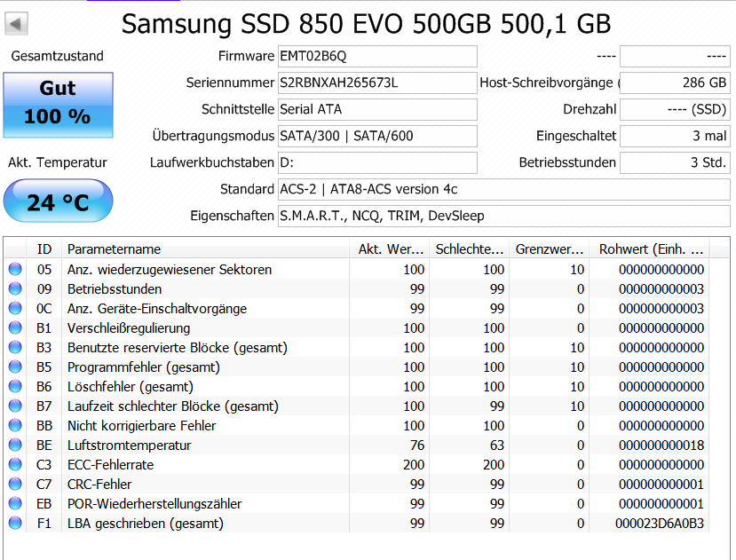This screenshot has width=736, height=560.
Task: Click raw value 000023D6A0B3
Action: pyautogui.click(x=660, y=524)
